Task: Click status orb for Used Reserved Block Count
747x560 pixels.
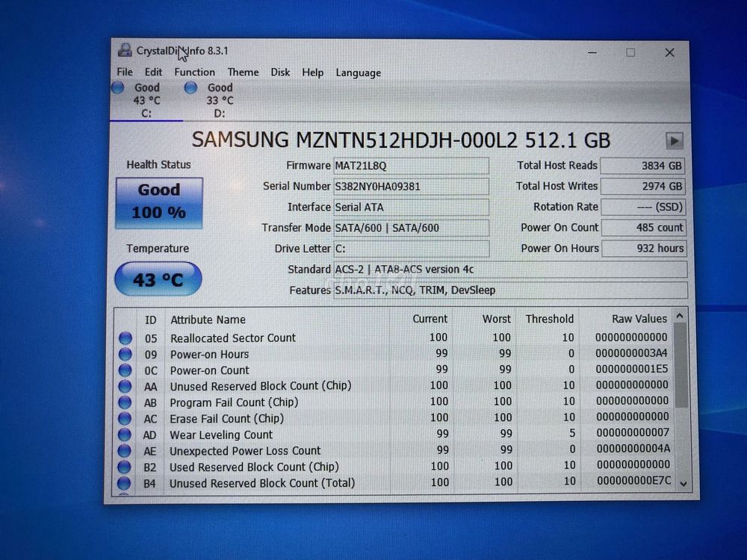Action: [x=124, y=467]
